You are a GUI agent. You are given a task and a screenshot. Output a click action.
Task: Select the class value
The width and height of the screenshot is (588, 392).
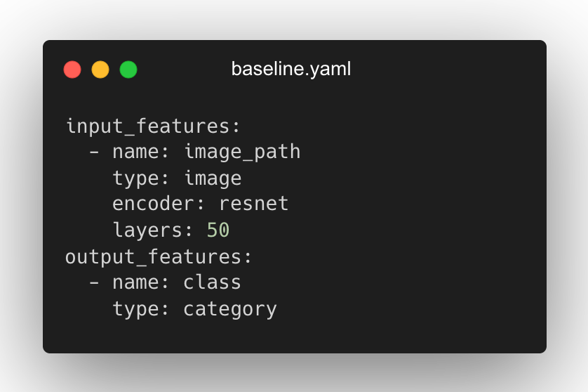pos(213,282)
